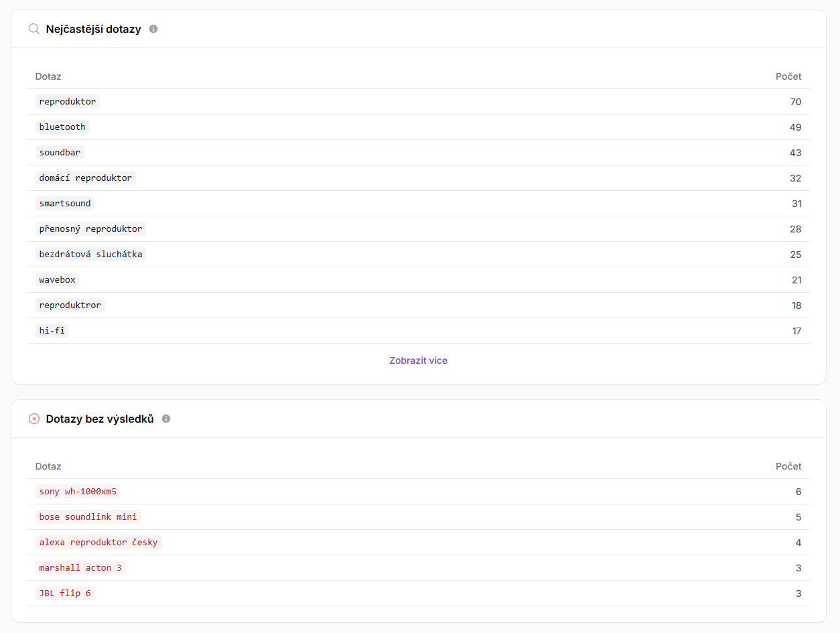The image size is (840, 633).
Task: Click the 'soundbar' query tag
Action: click(60, 153)
